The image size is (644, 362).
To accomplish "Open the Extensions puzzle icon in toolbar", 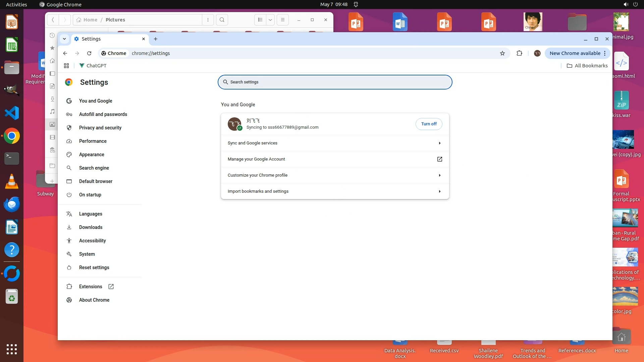I will click(x=519, y=53).
